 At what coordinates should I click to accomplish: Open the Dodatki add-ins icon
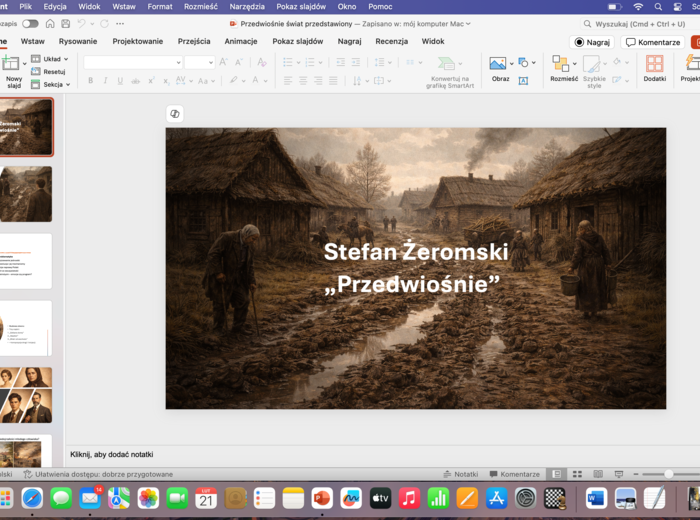pyautogui.click(x=654, y=64)
